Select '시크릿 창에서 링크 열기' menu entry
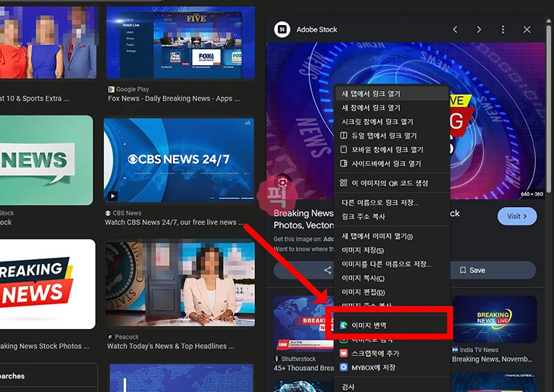Viewport: 554px width, 392px height. [x=392, y=122]
